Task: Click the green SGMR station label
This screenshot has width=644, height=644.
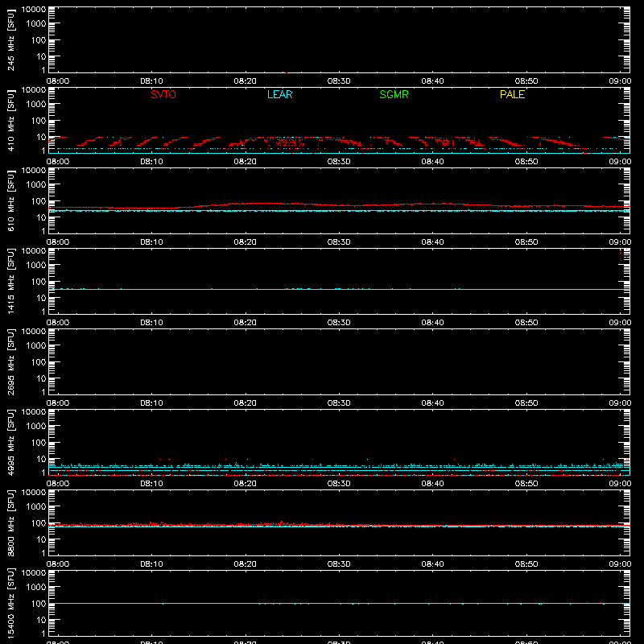Action: point(394,94)
